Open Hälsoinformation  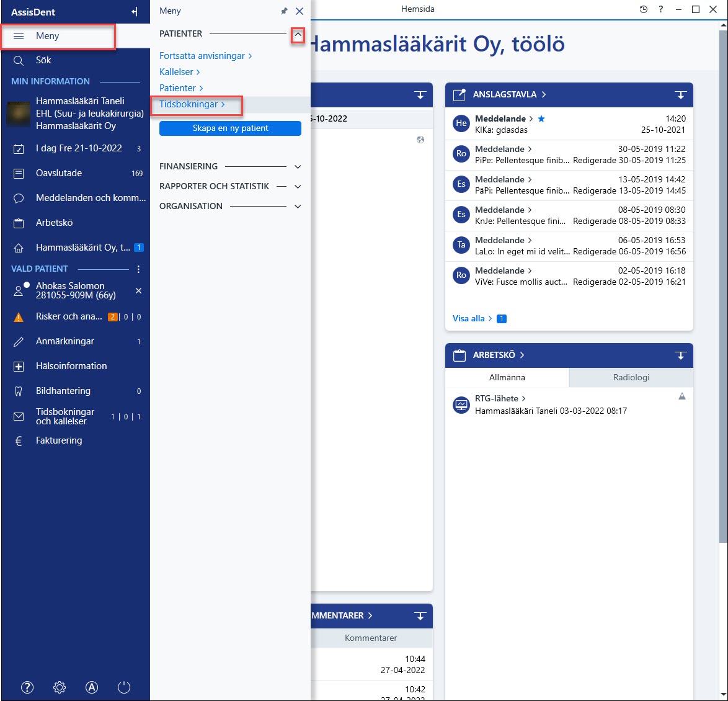point(75,366)
